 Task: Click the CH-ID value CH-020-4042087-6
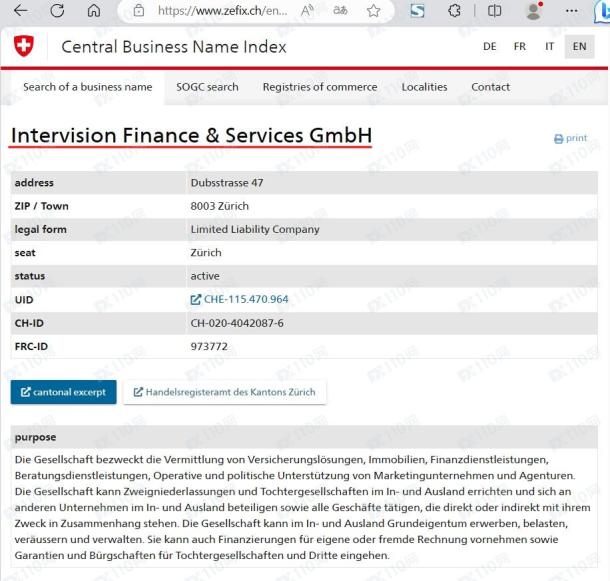point(237,323)
